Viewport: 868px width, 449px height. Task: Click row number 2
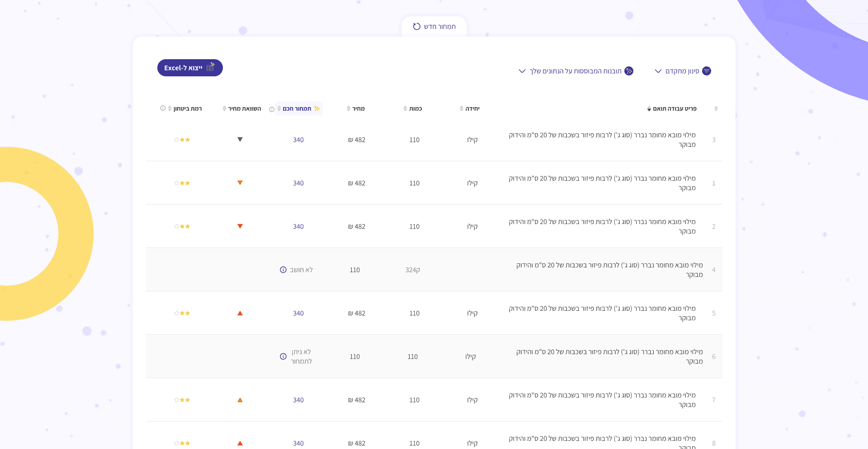point(714,226)
